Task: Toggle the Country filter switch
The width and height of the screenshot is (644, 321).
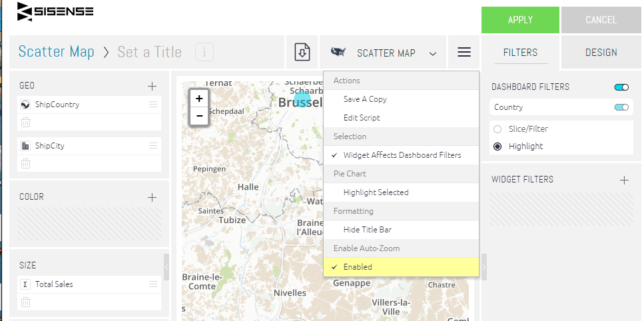Action: coord(621,107)
